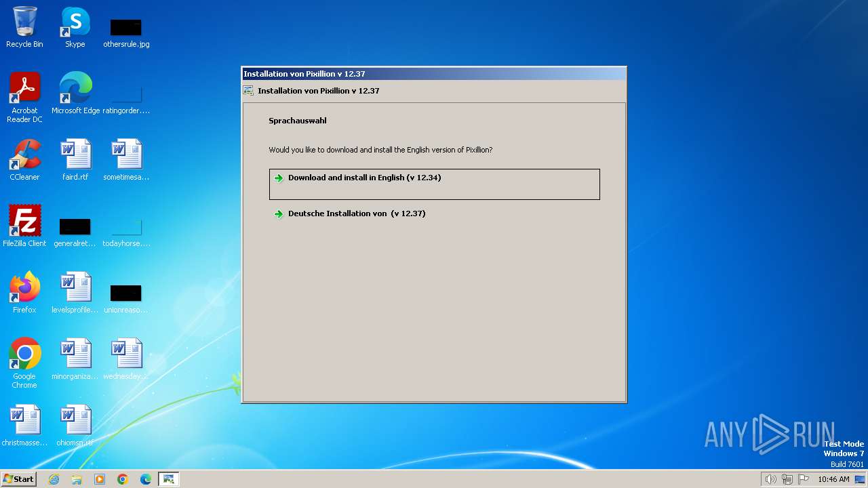Select Acrobat Reader DC shortcut
This screenshot has width=868, height=488.
click(24, 98)
